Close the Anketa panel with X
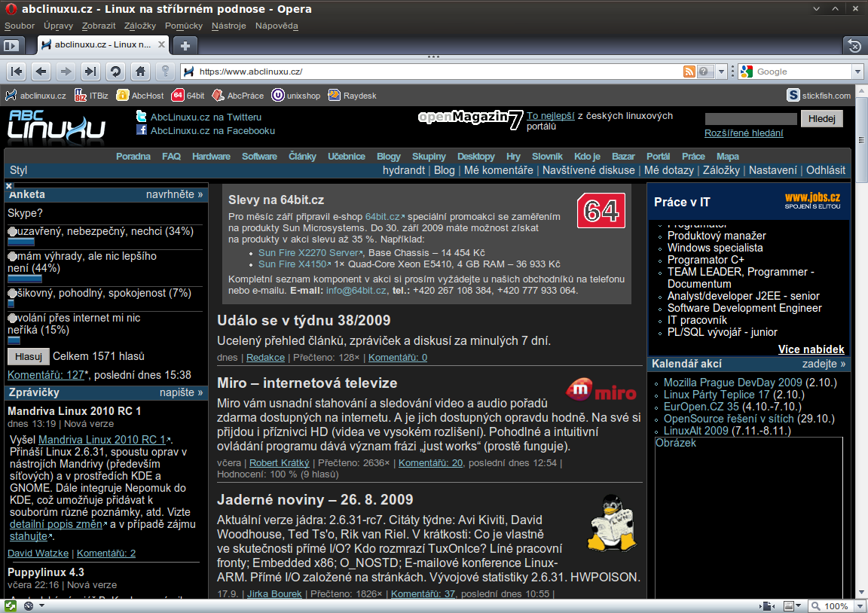This screenshot has width=868, height=613. pos(8,186)
